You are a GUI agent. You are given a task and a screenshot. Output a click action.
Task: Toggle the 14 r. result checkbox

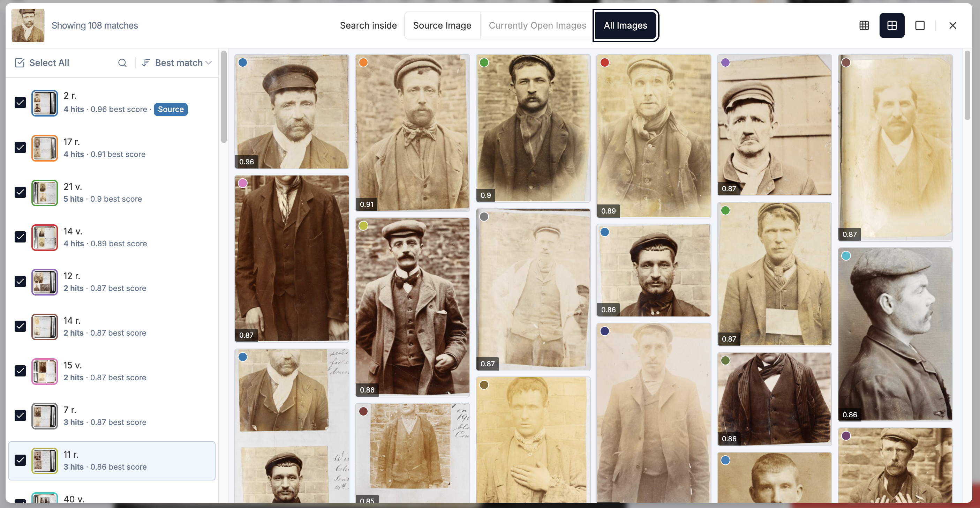(x=20, y=326)
